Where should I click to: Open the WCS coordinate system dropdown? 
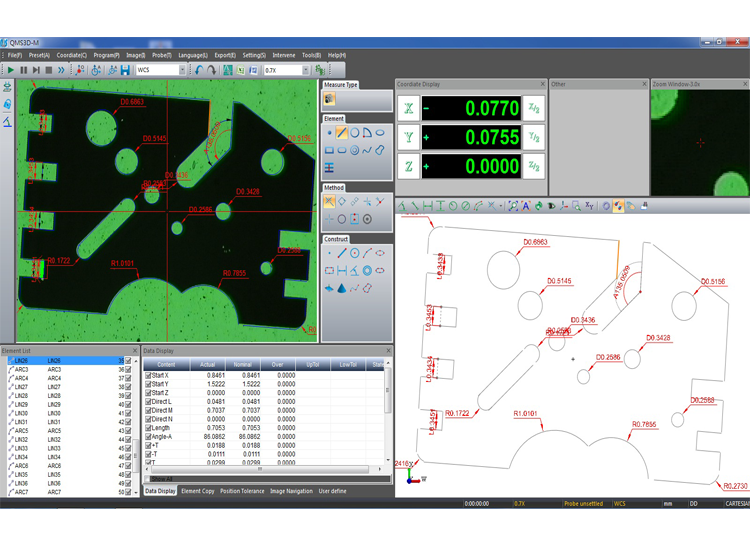181,70
